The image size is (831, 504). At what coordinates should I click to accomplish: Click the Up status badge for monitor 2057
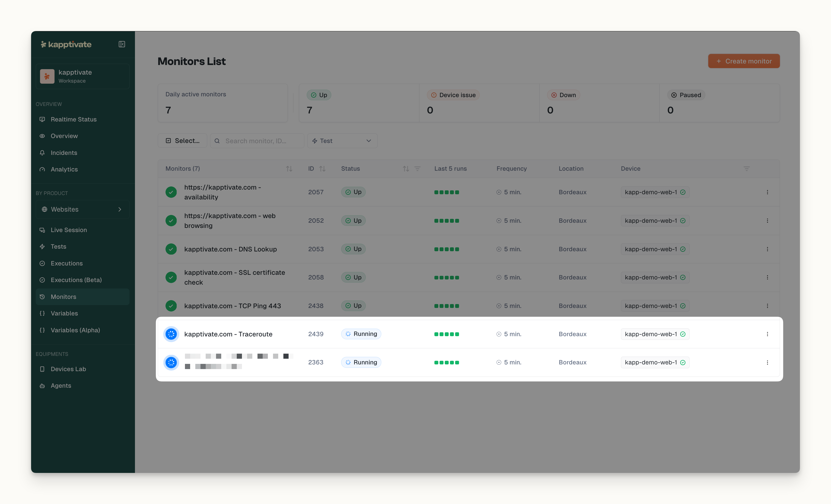point(353,192)
